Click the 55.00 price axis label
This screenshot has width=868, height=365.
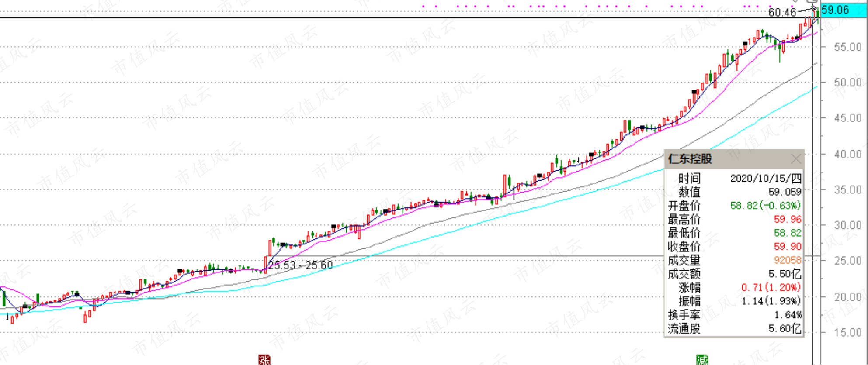[x=847, y=47]
